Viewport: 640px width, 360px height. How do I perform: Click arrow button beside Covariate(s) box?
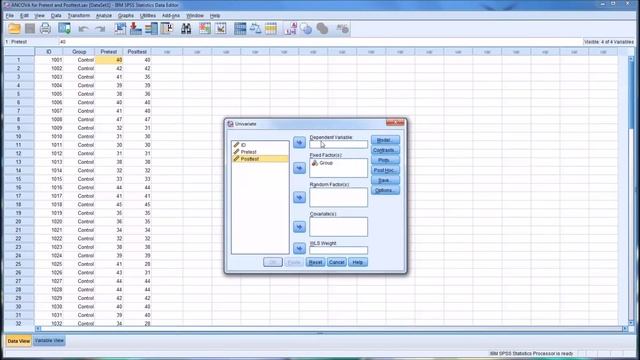click(299, 227)
